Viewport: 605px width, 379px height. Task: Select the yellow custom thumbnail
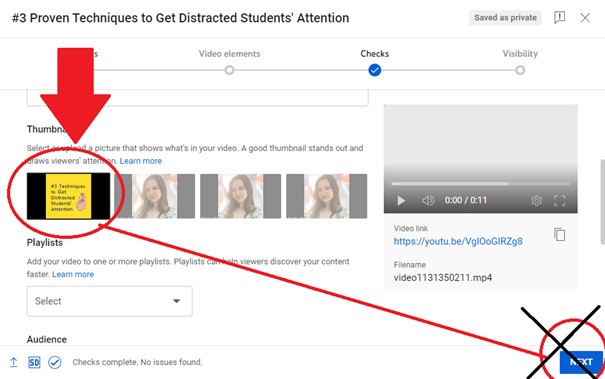[x=68, y=196]
